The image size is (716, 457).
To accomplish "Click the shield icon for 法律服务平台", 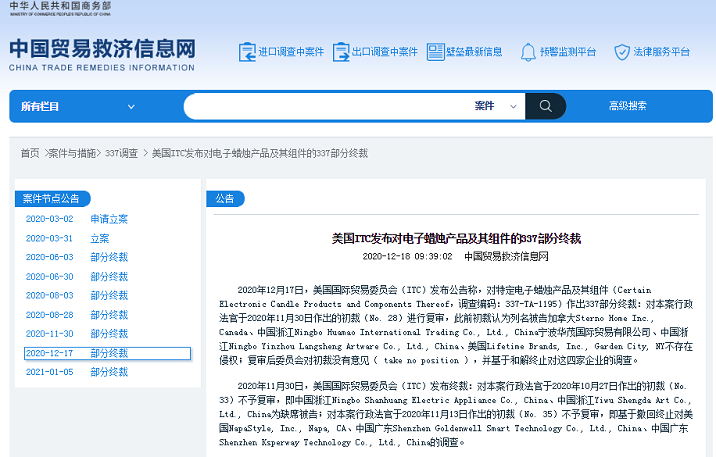I will 621,52.
